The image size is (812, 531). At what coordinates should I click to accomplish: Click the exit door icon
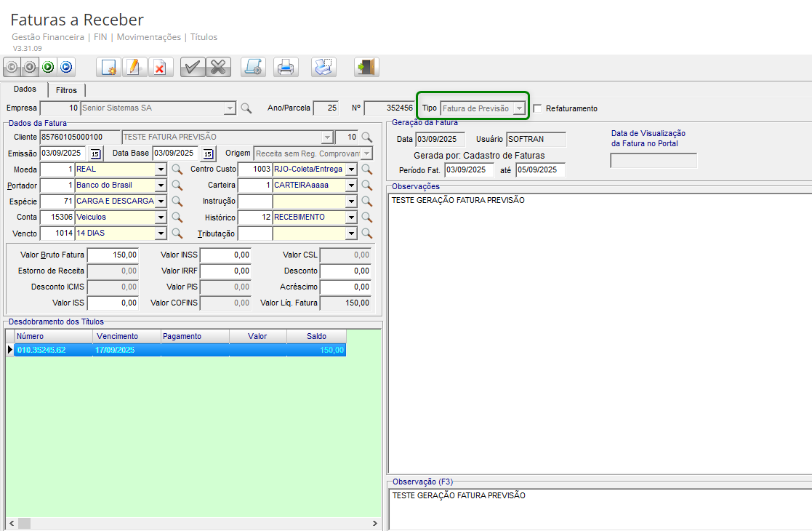[x=366, y=68]
